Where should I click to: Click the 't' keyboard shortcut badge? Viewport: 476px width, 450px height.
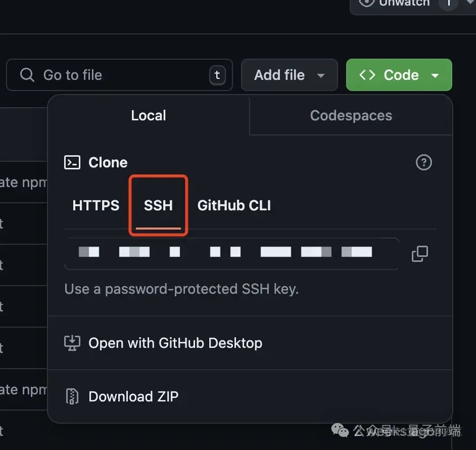217,75
